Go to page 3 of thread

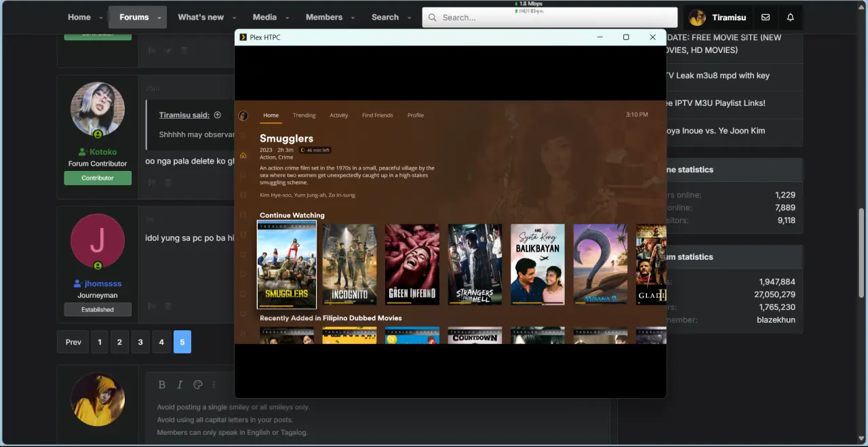point(140,342)
